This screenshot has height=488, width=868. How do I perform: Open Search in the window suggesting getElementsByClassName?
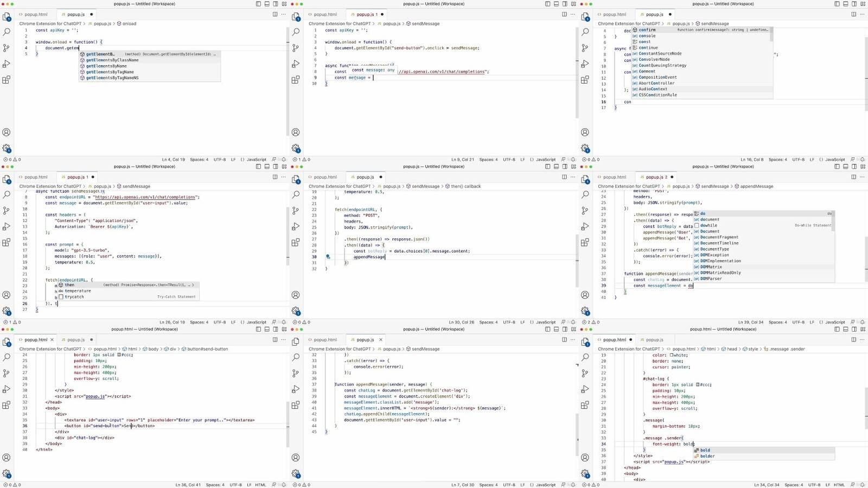point(7,32)
